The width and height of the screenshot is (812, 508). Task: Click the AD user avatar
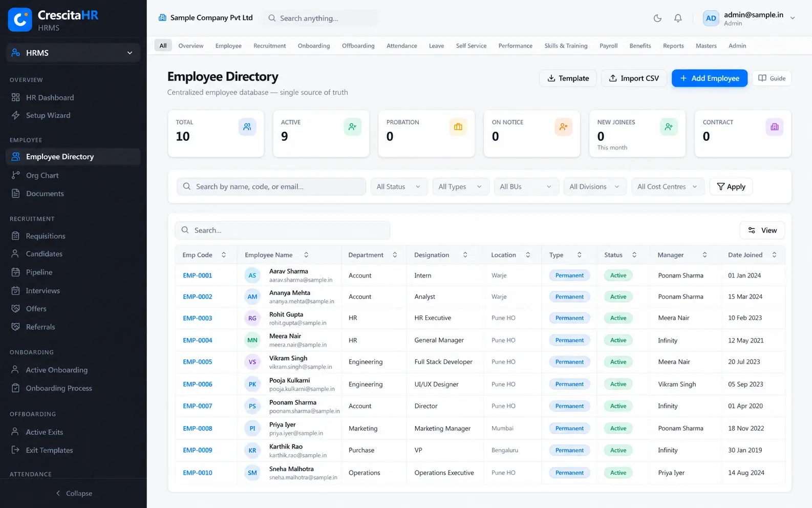coord(711,18)
